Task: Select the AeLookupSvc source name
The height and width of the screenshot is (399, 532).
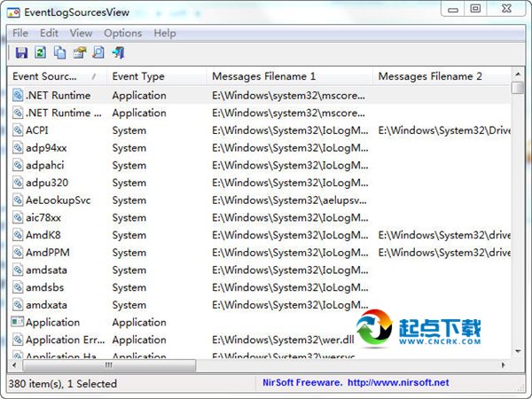Action: coord(59,200)
